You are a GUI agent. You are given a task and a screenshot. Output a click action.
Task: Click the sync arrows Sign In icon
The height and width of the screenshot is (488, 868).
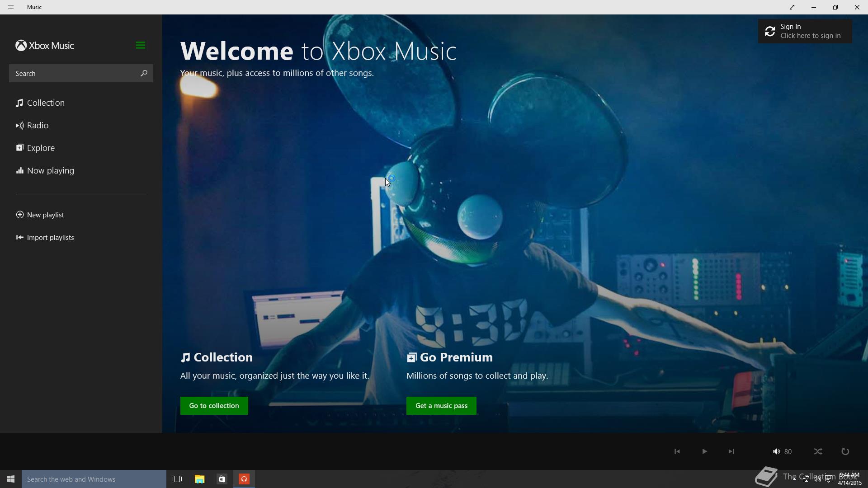770,31
